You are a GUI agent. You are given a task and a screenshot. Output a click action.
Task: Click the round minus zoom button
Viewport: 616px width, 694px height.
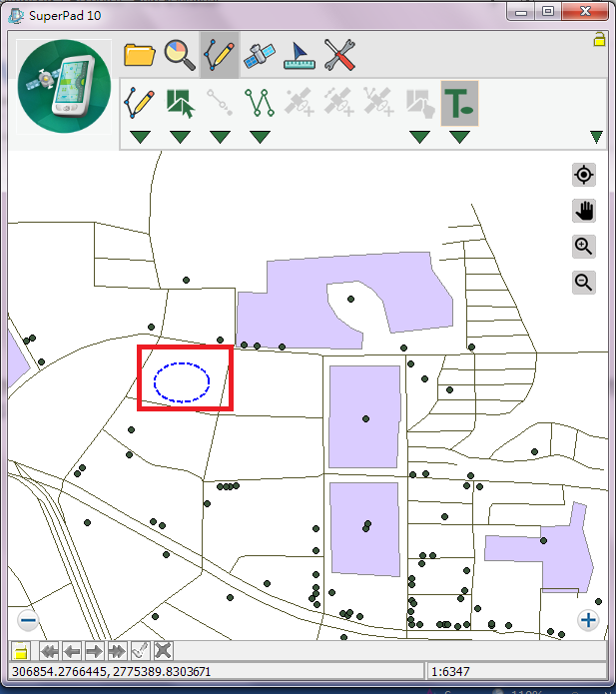28,620
